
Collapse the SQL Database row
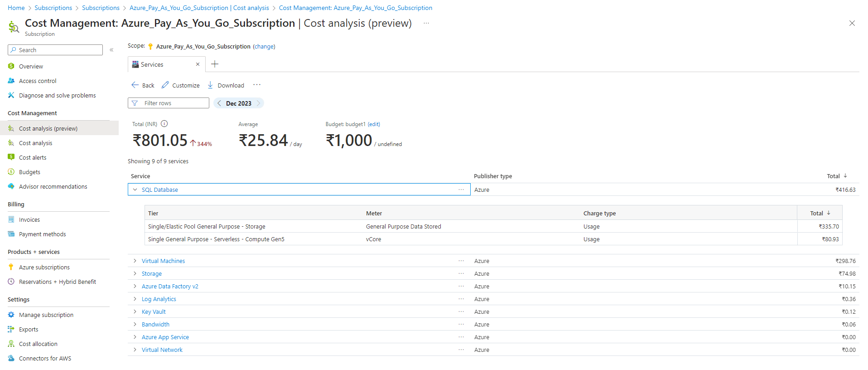coord(135,190)
